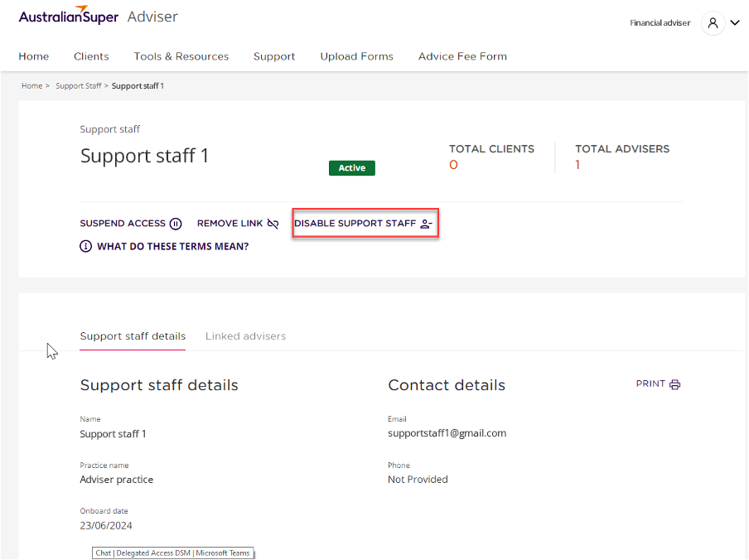Viewport: 749px width, 560px height.
Task: Click phone value Not Provided
Action: [418, 480]
